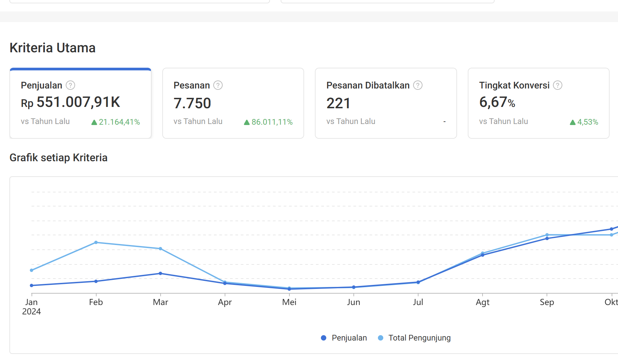Click the green up arrow beside 4,53%
The width and height of the screenshot is (618, 364).
pos(572,122)
